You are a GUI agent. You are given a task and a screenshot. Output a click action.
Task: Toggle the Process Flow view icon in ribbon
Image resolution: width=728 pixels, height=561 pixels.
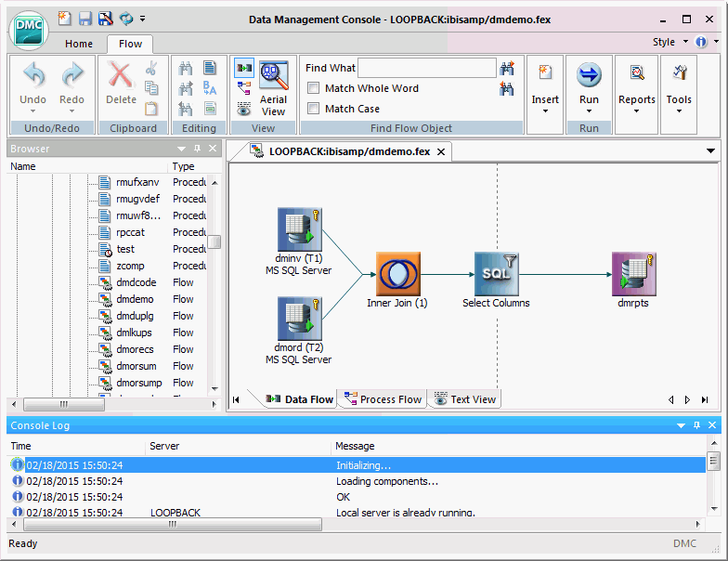click(244, 87)
